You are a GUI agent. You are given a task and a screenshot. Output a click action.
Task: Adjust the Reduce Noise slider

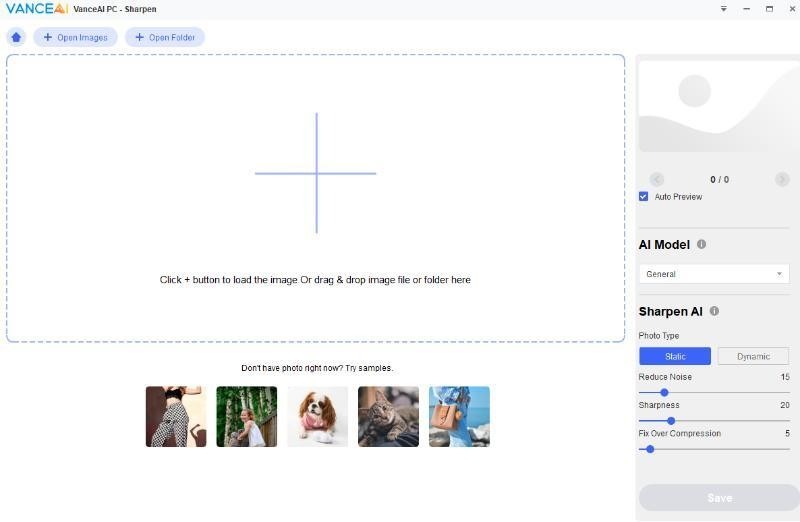click(x=664, y=393)
